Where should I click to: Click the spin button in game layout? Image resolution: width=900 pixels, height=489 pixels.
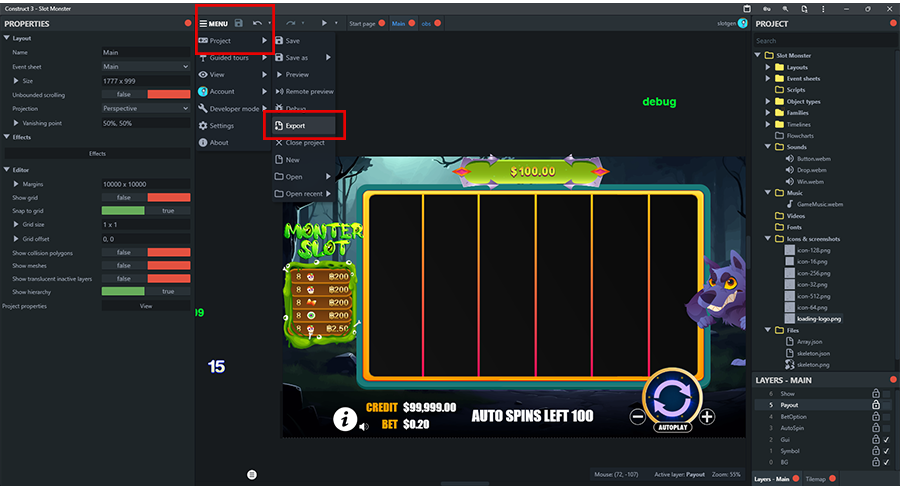[x=673, y=399]
